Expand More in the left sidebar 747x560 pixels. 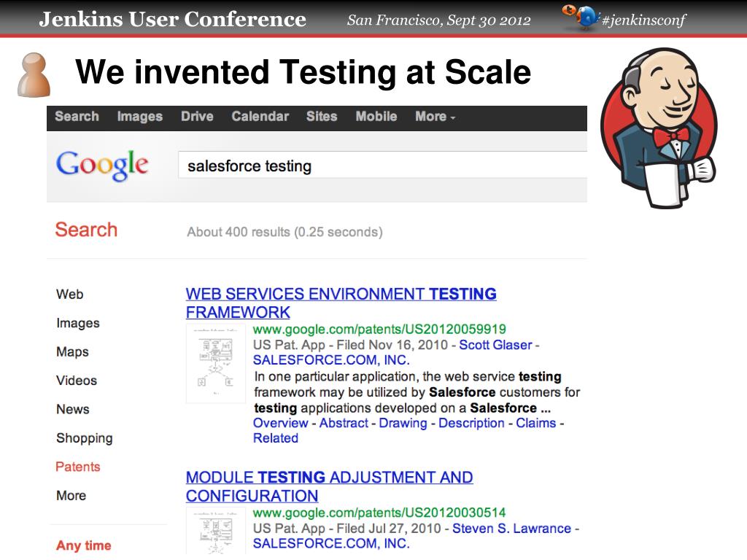pyautogui.click(x=71, y=495)
